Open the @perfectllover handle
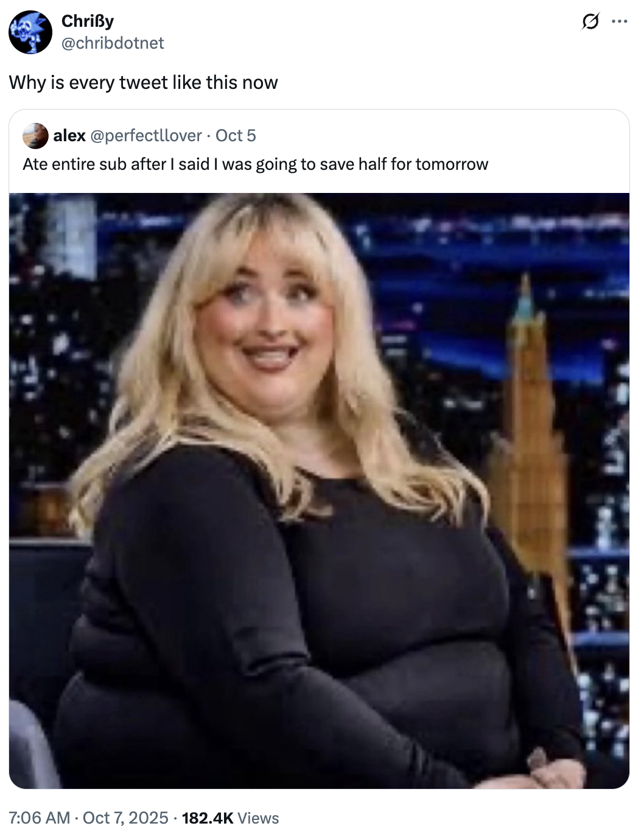 pyautogui.click(x=146, y=136)
